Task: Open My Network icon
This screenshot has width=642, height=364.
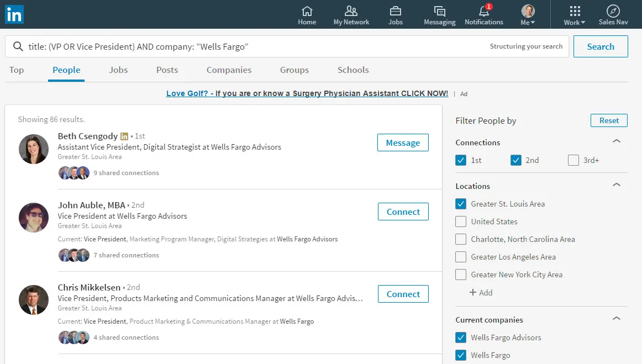Action: tap(351, 11)
